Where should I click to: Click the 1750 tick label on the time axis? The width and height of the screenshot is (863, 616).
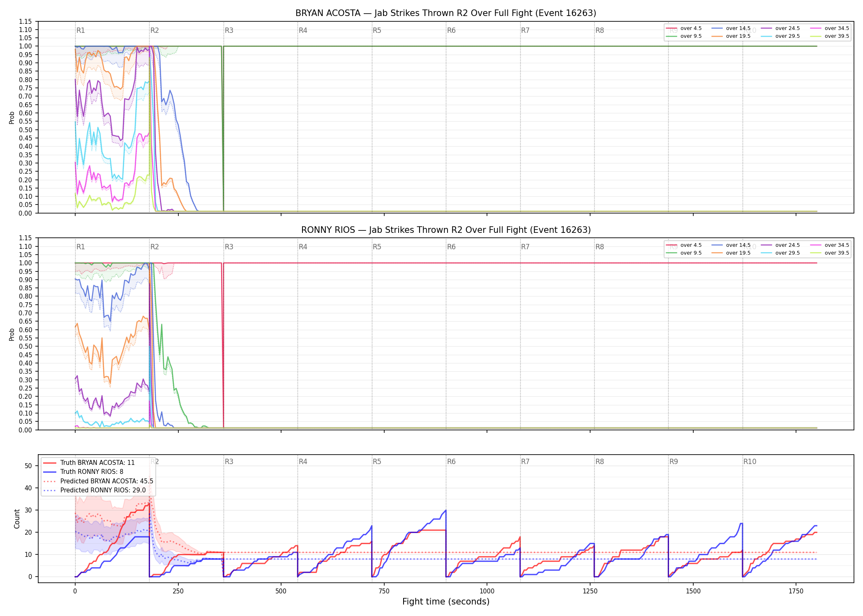tap(796, 591)
